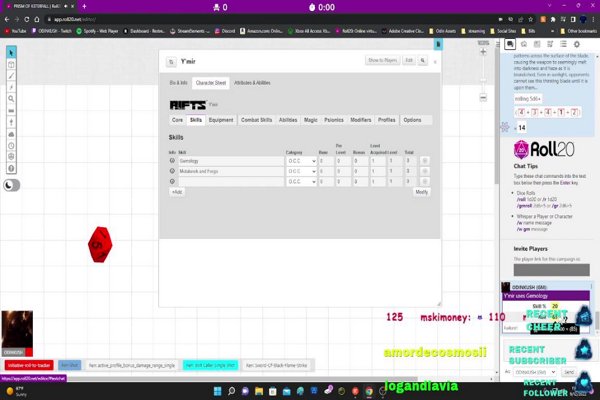The width and height of the screenshot is (600, 400).
Task: Select the Zoom magnifier tool
Action: point(11,99)
